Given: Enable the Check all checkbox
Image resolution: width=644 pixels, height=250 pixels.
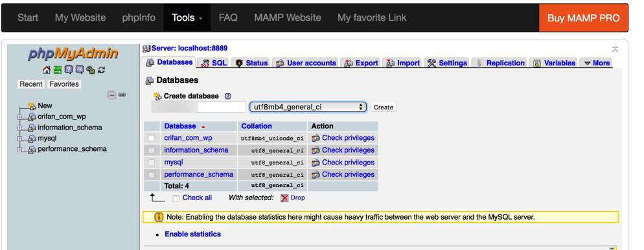Looking at the screenshot, I should pos(176,198).
